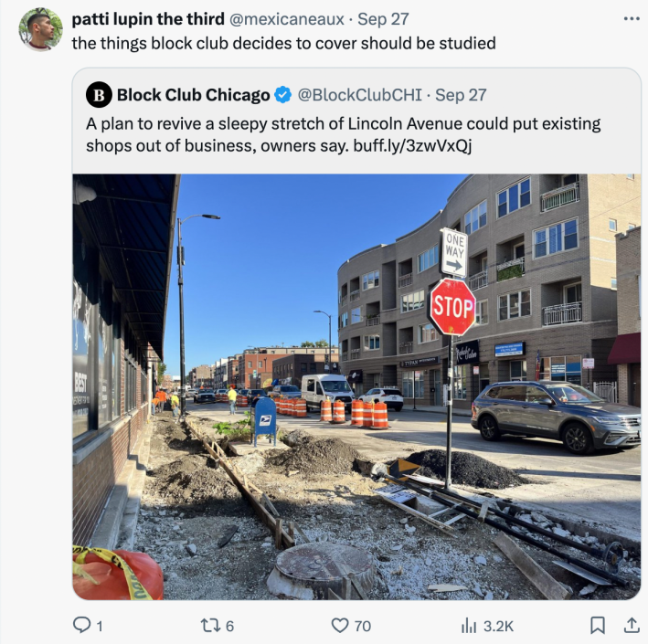This screenshot has width=648, height=644.
Task: Click Block Club Chicago account name
Action: 194,95
